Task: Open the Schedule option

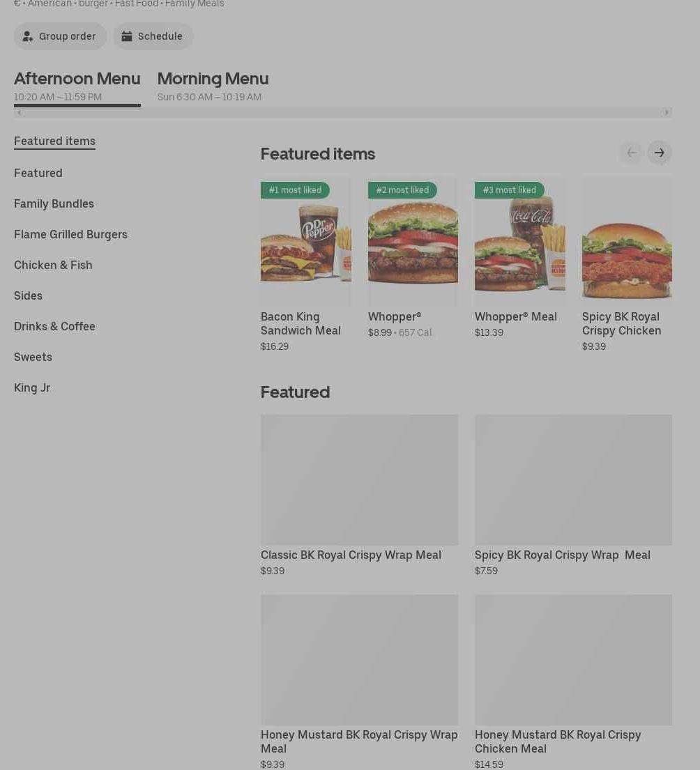Action: 153,36
